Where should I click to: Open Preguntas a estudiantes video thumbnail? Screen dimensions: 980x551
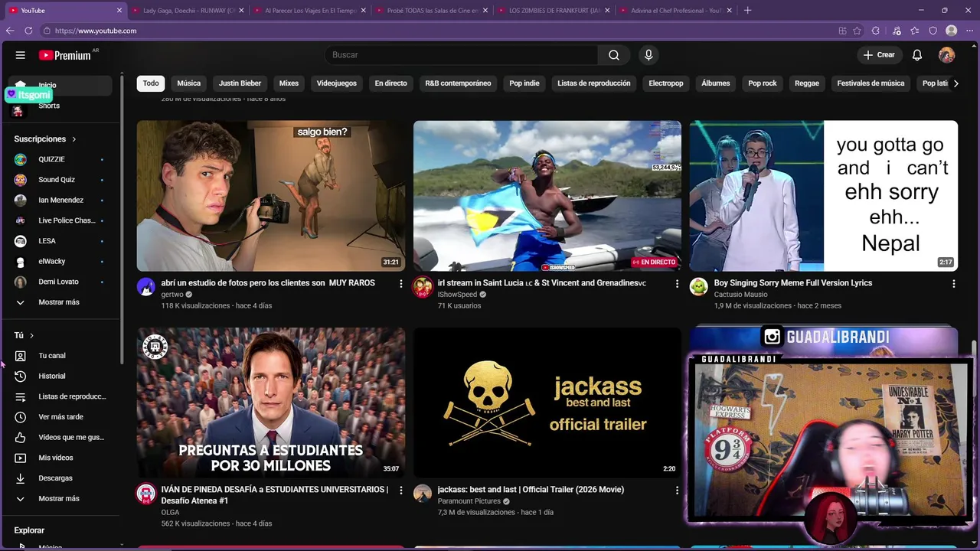pyautogui.click(x=271, y=403)
